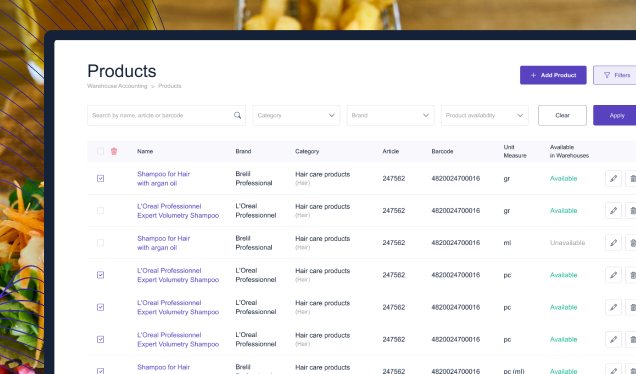Click the ml unit measure cell
Viewport: 636px width, 374px height.
click(507, 243)
